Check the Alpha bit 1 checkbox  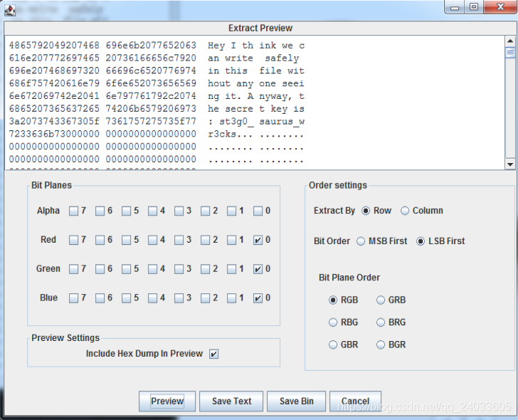tap(231, 211)
